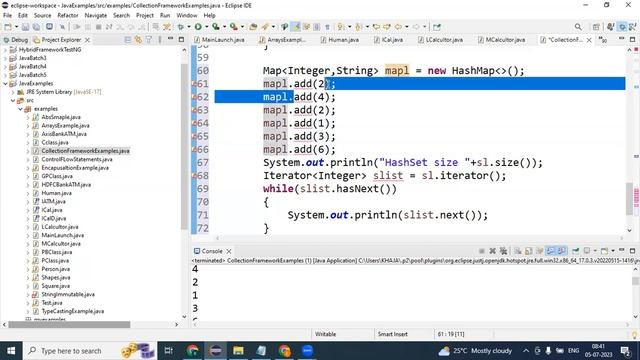Image resolution: width=640 pixels, height=360 pixels.
Task: Open the Navigate menu
Action: click(x=96, y=16)
